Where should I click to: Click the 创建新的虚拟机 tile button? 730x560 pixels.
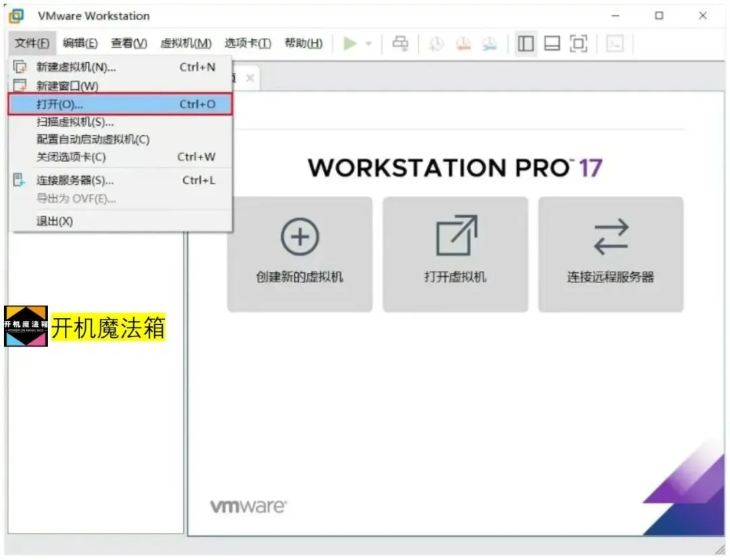pos(300,254)
